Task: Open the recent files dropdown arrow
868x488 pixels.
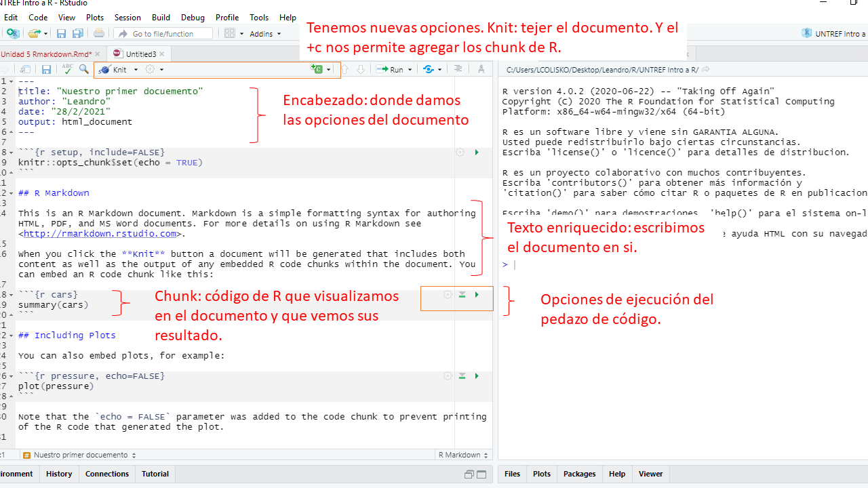Action: 45,33
